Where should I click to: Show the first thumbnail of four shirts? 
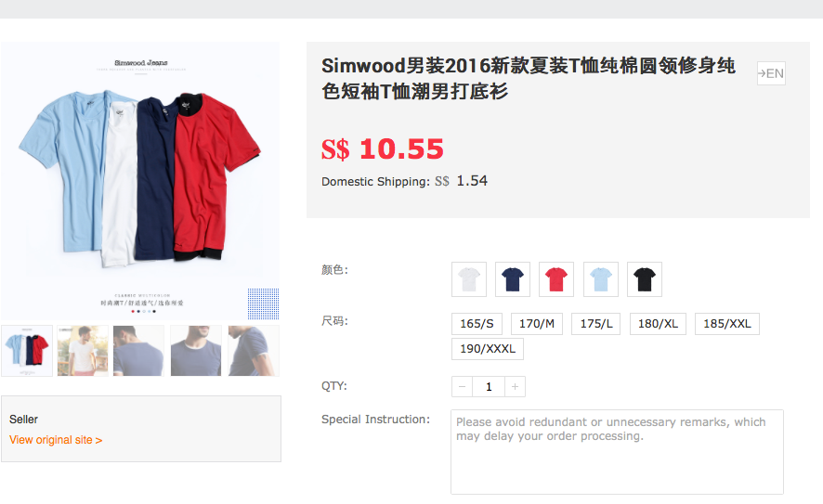point(27,351)
